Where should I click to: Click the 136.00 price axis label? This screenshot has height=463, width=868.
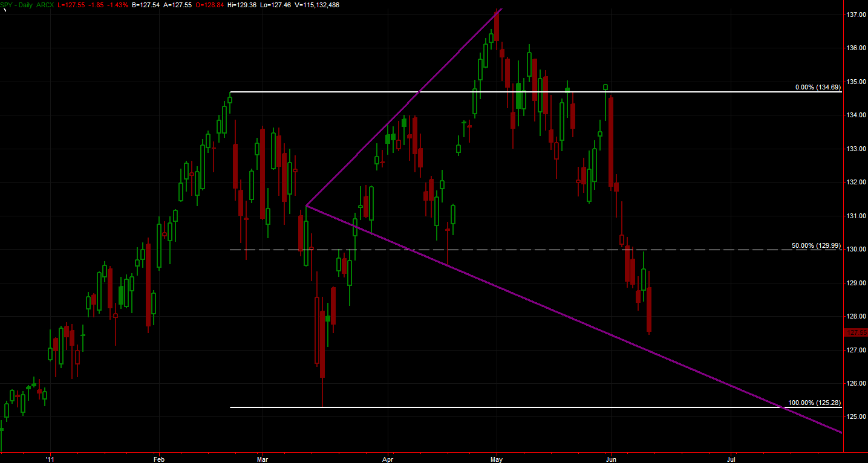point(856,48)
